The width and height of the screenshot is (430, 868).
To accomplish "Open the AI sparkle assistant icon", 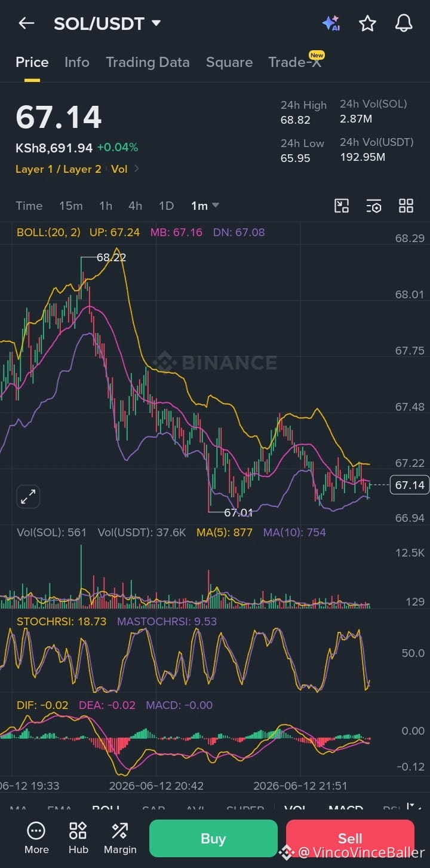I will [331, 23].
